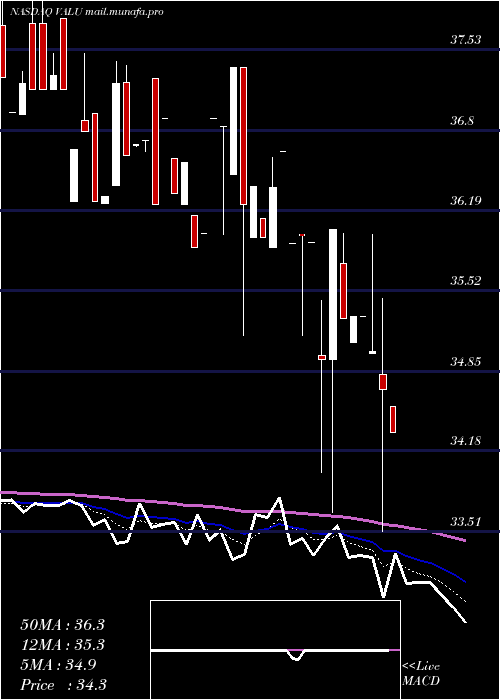Click the <<Live MACD label

point(421,673)
